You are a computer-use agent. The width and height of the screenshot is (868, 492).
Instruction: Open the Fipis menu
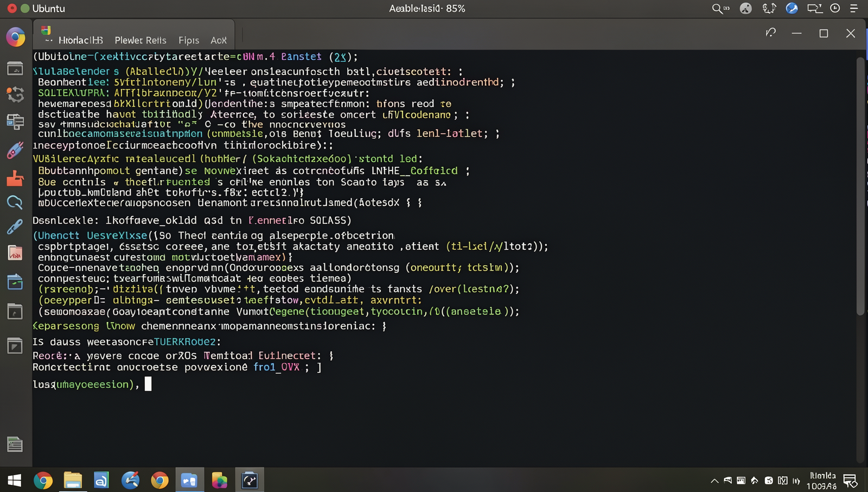pyautogui.click(x=189, y=40)
